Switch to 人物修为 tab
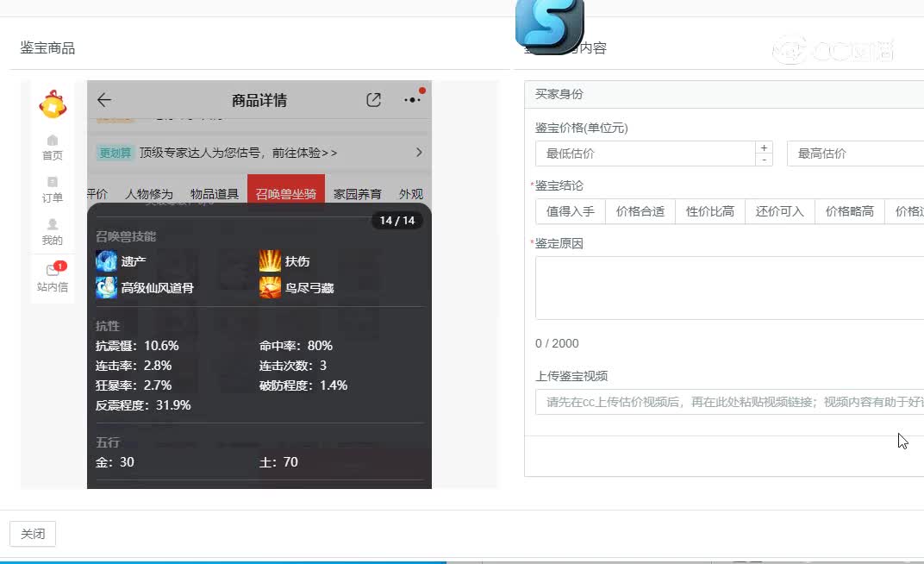 click(149, 194)
